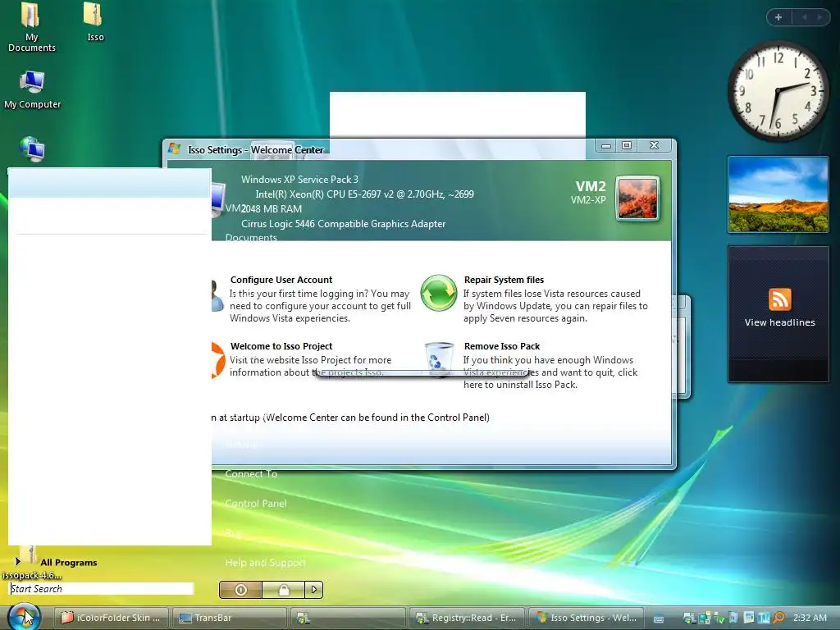Click the lock button in Start menu
840x630 pixels.
point(283,590)
